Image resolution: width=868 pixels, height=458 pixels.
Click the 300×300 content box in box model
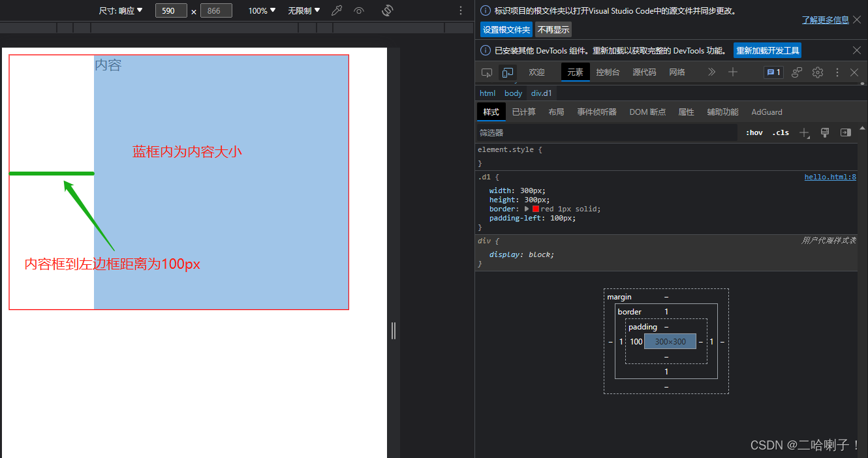pos(670,341)
